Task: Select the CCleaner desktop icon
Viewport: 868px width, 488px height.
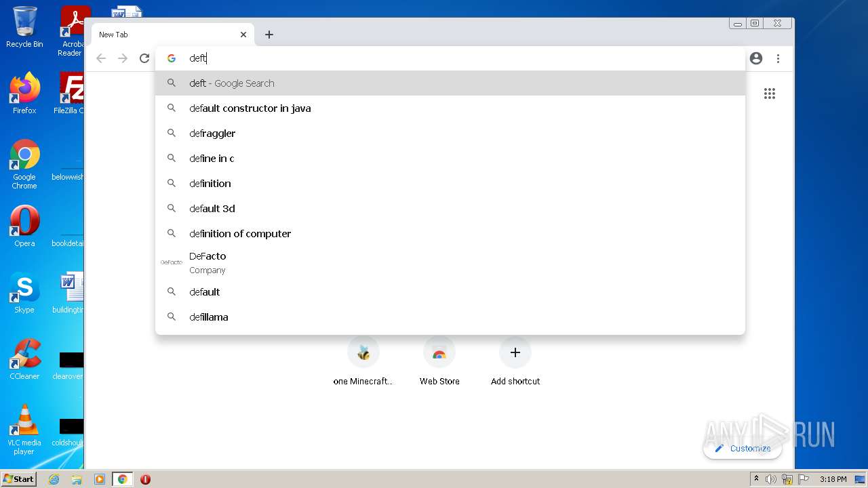Action: click(x=24, y=359)
